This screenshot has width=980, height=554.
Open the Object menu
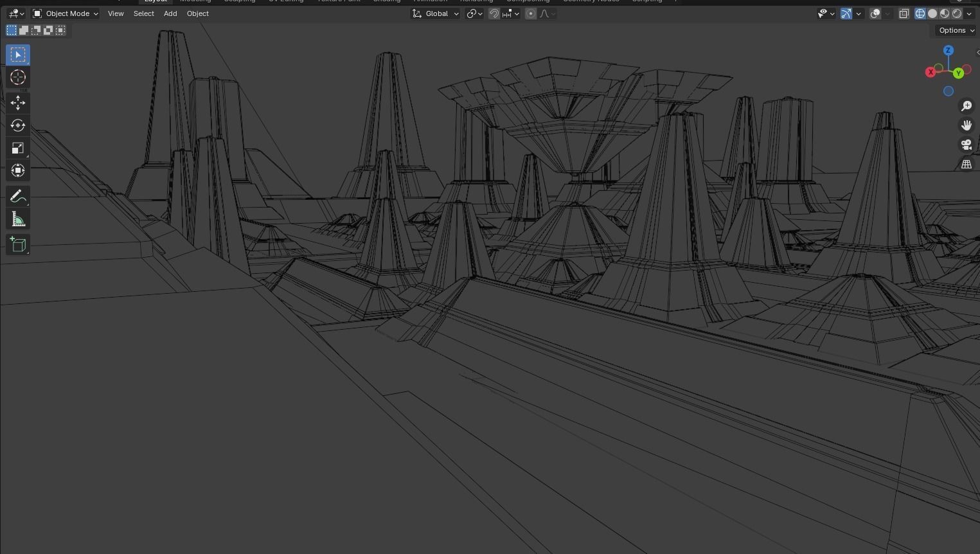coord(197,13)
